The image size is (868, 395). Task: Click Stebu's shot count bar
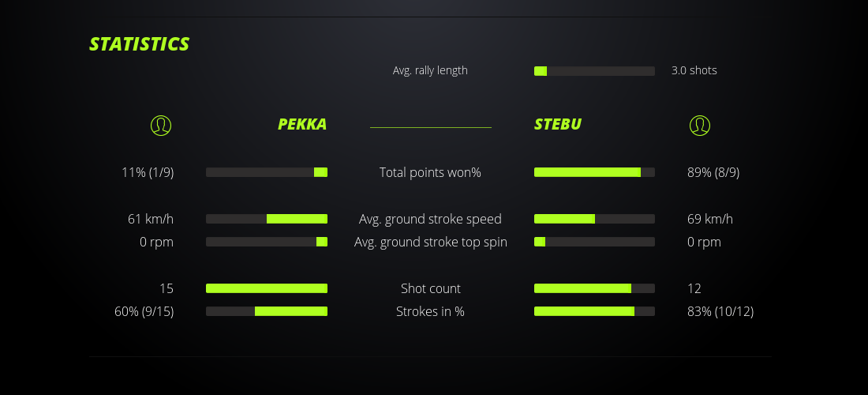click(x=594, y=288)
